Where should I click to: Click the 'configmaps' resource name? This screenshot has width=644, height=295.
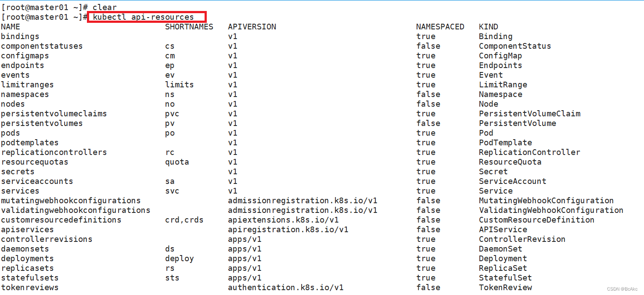[25, 56]
